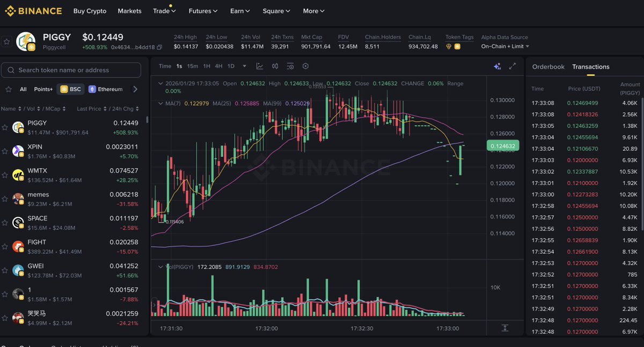Switch to the Orderbook tab

(548, 67)
